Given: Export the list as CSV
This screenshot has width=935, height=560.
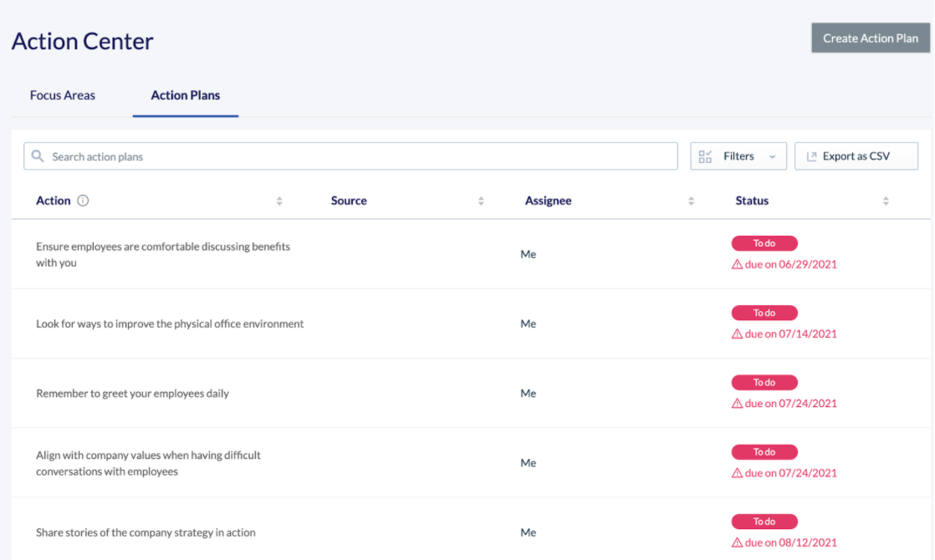Looking at the screenshot, I should (x=856, y=156).
